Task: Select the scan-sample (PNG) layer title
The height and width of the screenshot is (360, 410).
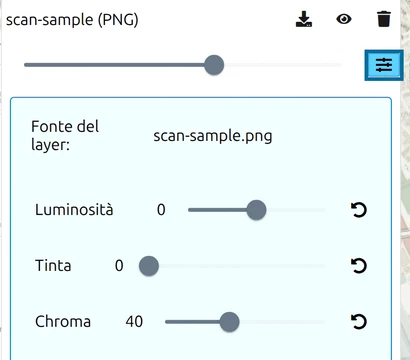Action: pyautogui.click(x=72, y=20)
